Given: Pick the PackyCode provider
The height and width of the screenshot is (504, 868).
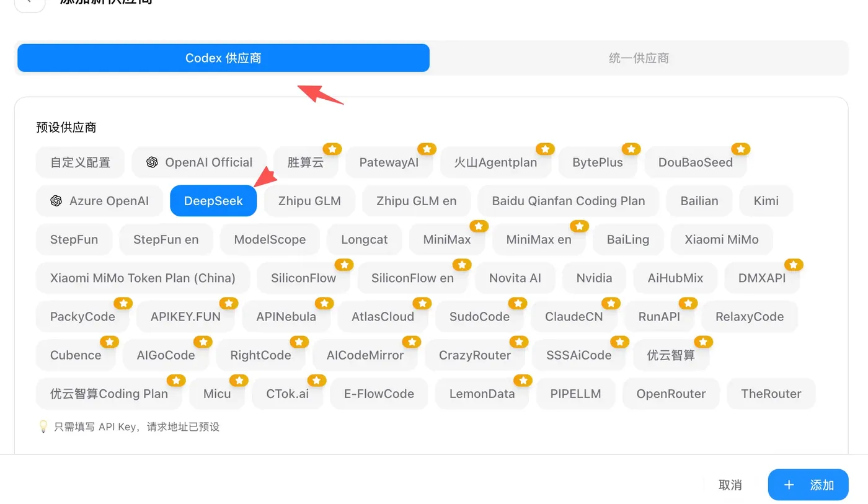Looking at the screenshot, I should pyautogui.click(x=82, y=316).
